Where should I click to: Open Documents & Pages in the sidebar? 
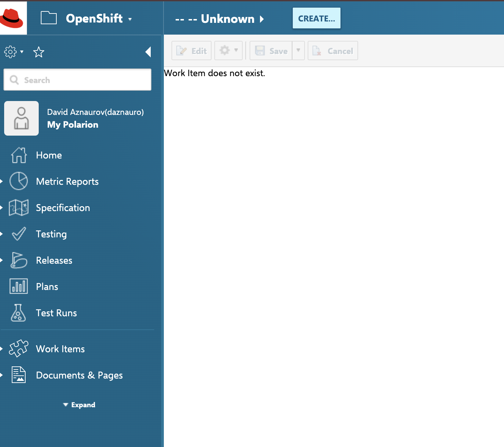[79, 375]
